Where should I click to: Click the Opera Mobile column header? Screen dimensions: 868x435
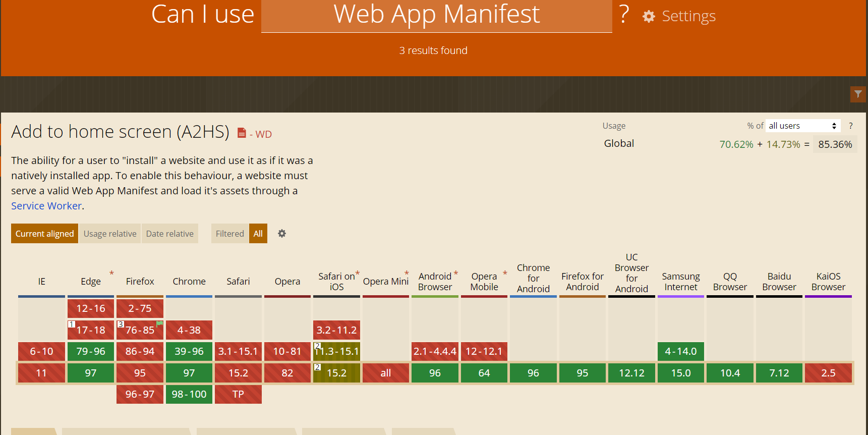pyautogui.click(x=484, y=282)
